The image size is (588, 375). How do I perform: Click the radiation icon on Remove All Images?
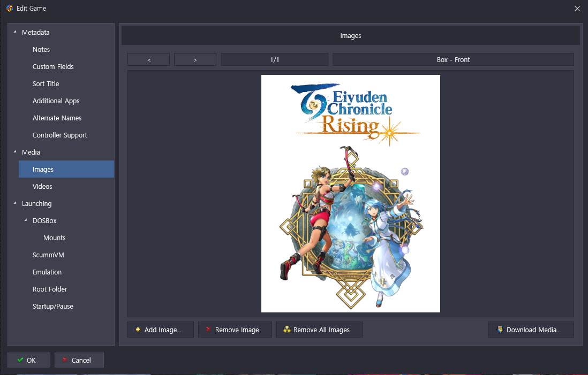pyautogui.click(x=287, y=330)
